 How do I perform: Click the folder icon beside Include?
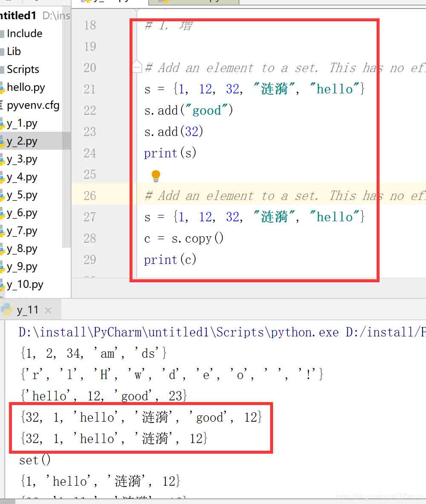[x=2, y=34]
